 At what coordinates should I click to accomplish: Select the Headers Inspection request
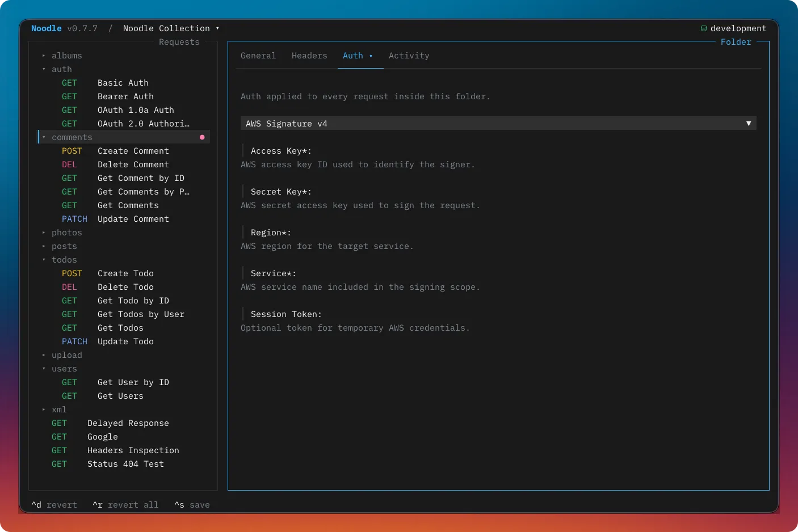pos(124,450)
